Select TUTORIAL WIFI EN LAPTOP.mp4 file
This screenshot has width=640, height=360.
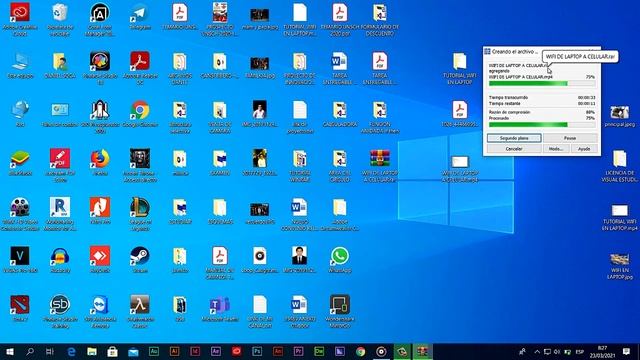coord(620,217)
